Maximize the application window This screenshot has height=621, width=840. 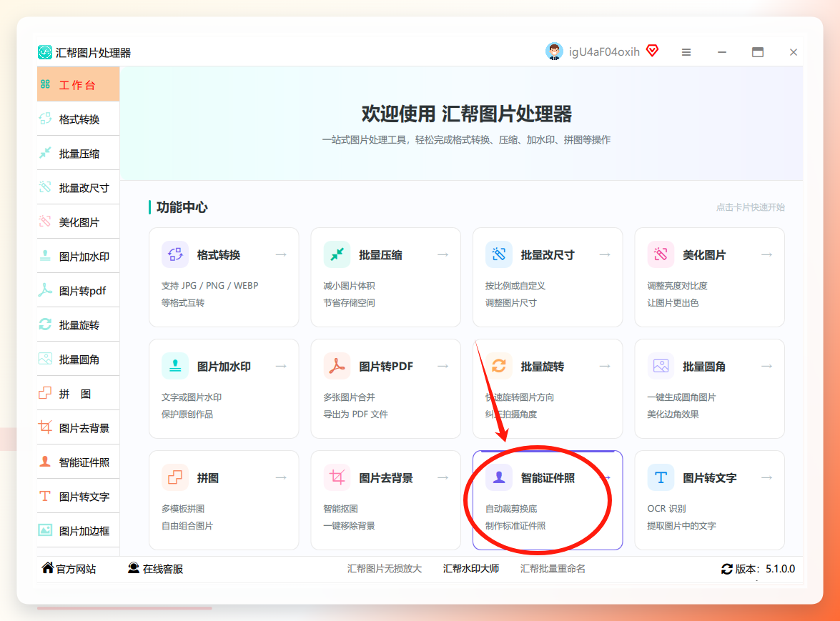[758, 52]
